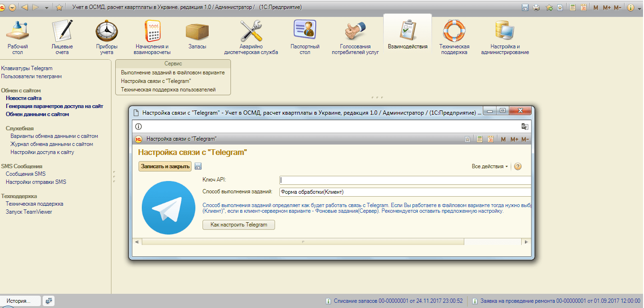Open the Техническая поддержка lifebuoy section
The image size is (644, 308).
pyautogui.click(x=454, y=37)
